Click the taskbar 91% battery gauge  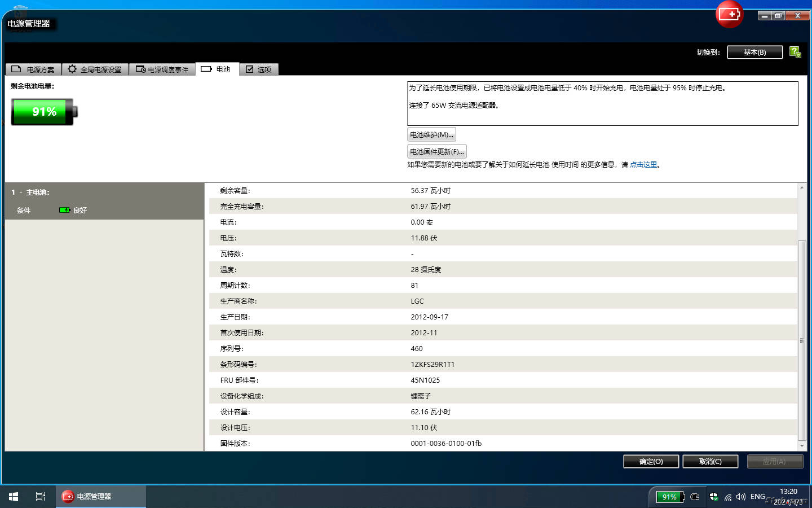(x=670, y=497)
